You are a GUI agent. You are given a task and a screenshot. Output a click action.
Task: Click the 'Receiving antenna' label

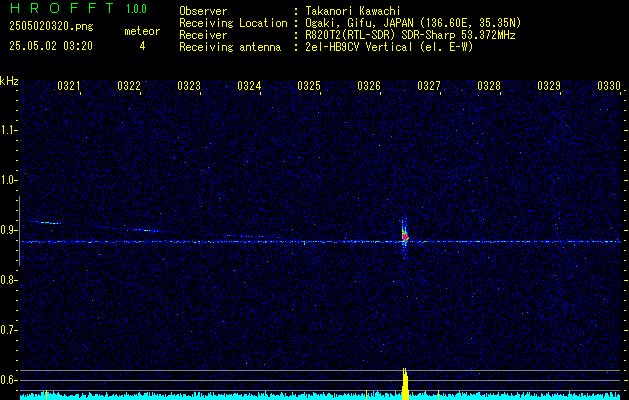coord(230,47)
